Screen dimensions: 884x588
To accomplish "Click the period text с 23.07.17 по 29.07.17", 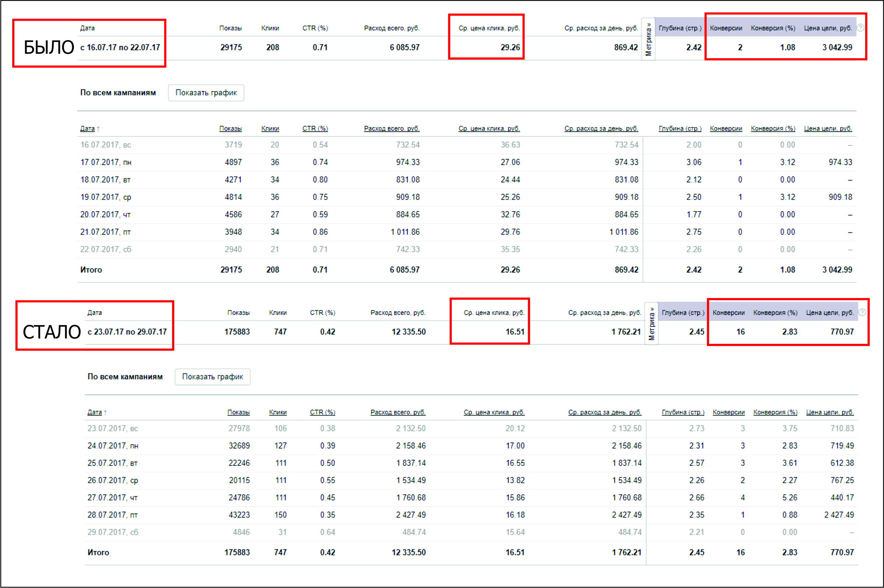I will [127, 332].
